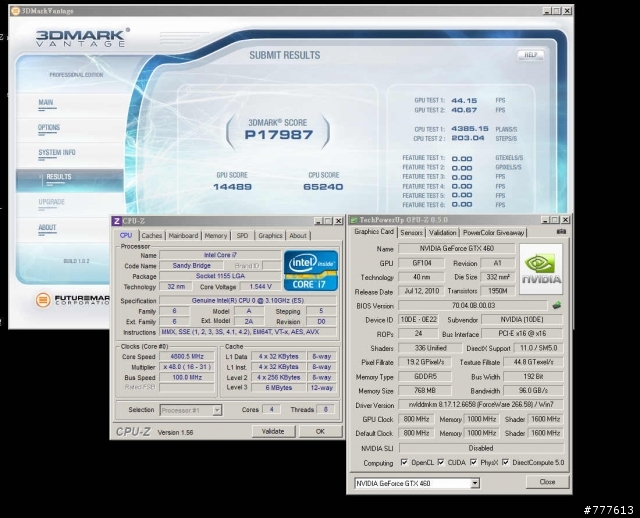The image size is (640, 518).
Task: Switch to the About tab in CPU-Z
Action: pyautogui.click(x=298, y=236)
